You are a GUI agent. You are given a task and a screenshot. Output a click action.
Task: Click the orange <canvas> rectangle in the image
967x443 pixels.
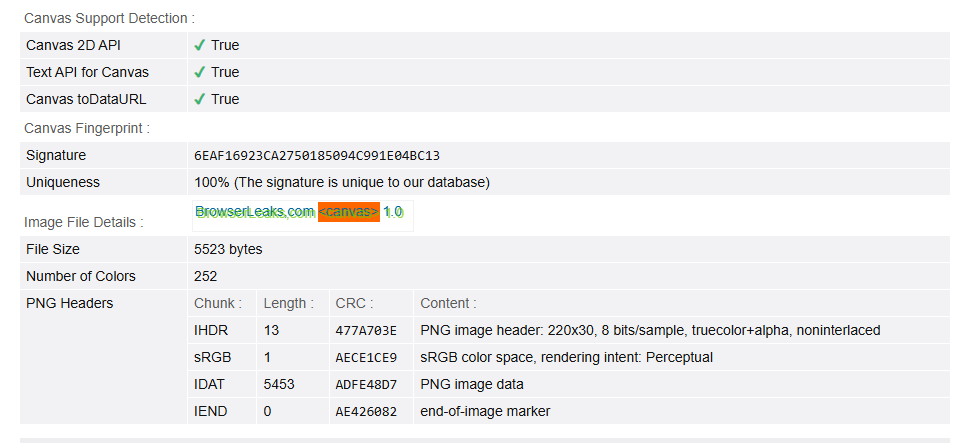tap(349, 212)
